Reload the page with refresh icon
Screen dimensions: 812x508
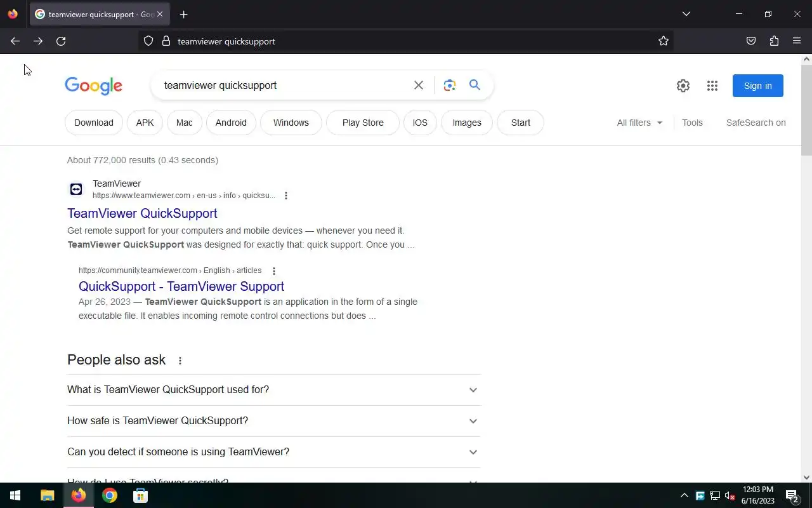[61, 41]
